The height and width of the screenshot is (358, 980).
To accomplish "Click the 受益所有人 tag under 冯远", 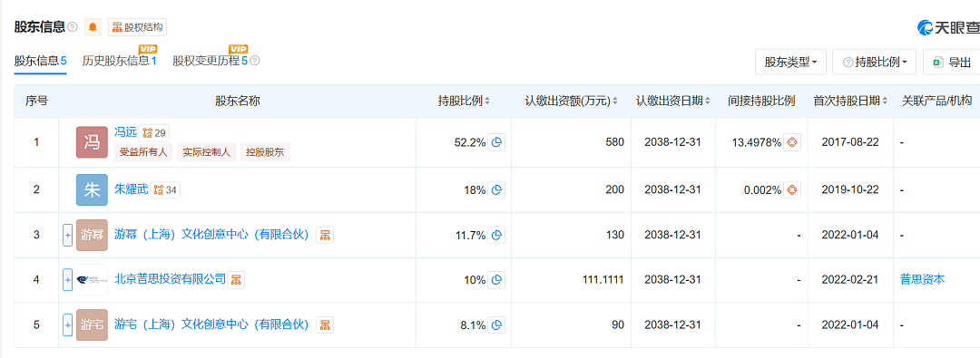I will pyautogui.click(x=143, y=152).
